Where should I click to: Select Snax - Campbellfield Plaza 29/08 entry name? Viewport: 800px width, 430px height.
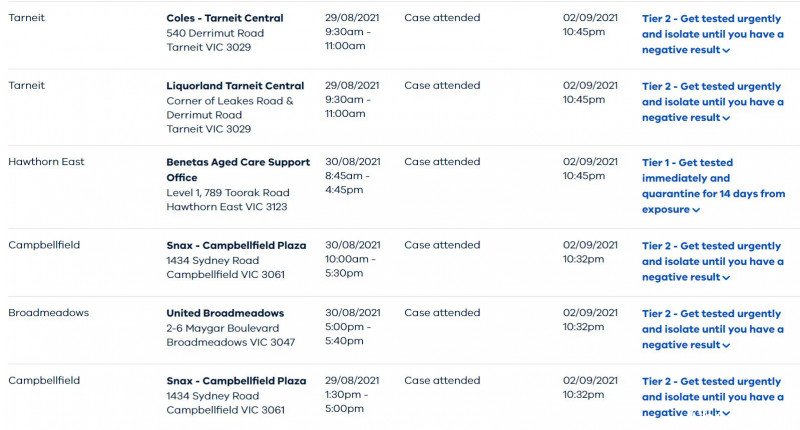click(x=236, y=381)
